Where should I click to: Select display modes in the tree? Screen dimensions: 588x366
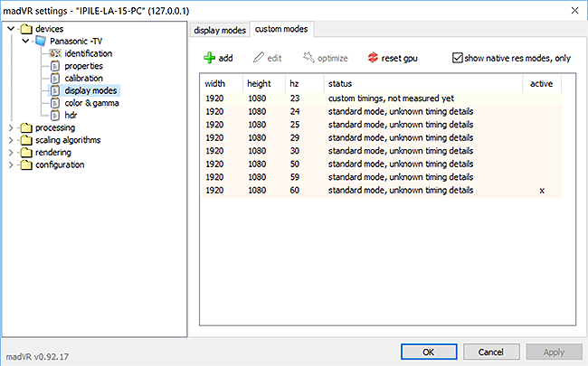tap(90, 90)
